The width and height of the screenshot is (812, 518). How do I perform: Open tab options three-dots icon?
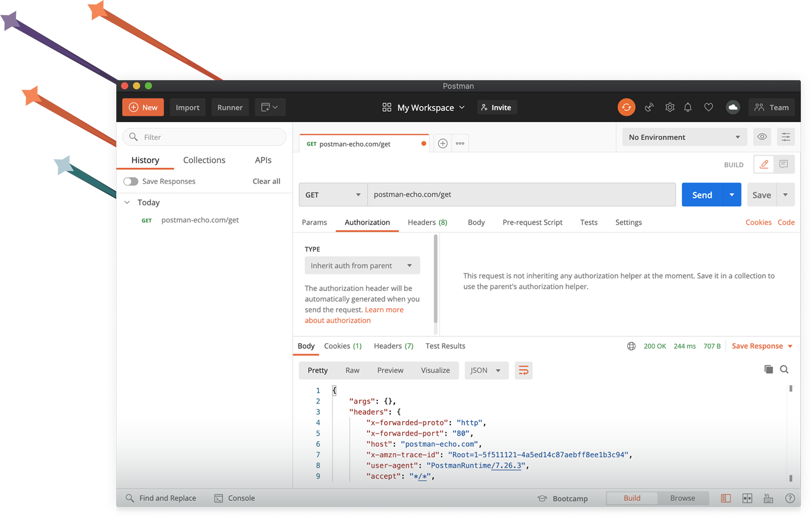point(460,143)
